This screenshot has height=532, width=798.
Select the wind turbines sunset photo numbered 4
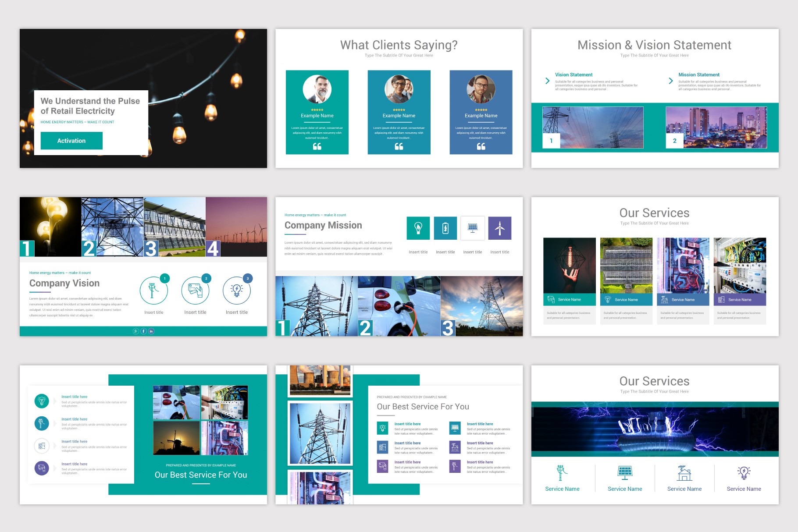click(x=236, y=227)
